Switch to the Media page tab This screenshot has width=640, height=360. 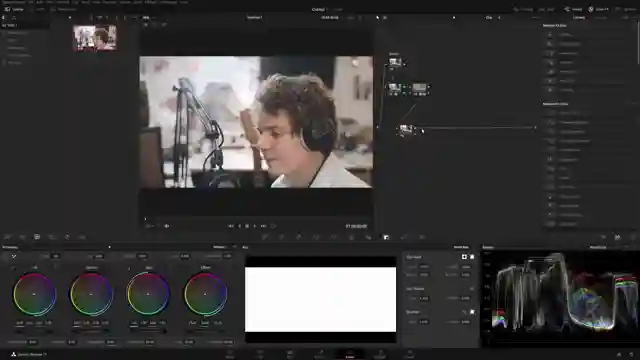coord(230,354)
